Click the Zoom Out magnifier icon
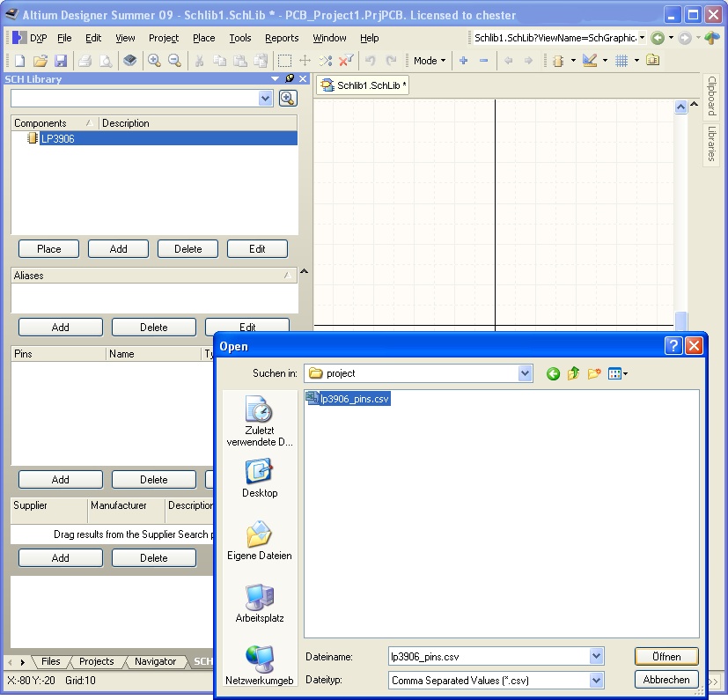The height and width of the screenshot is (700, 728). click(x=174, y=61)
